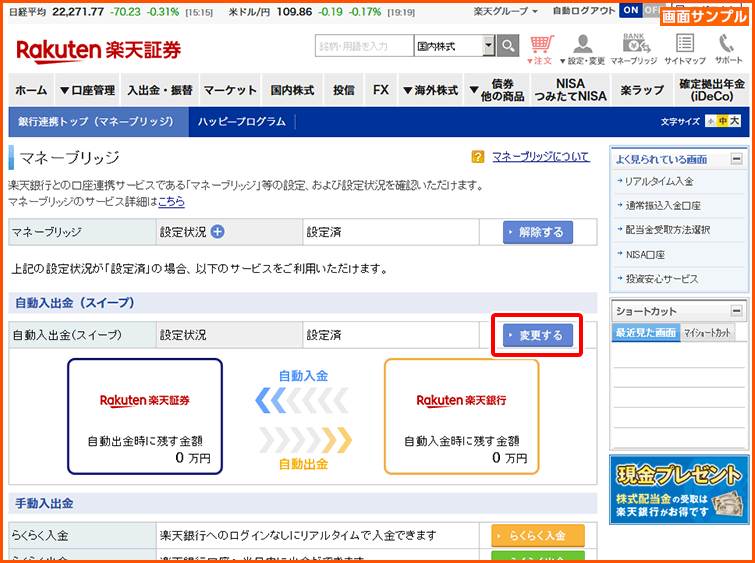Image resolution: width=755 pixels, height=563 pixels.
Task: Click the magnifier search button
Action: coord(508,46)
